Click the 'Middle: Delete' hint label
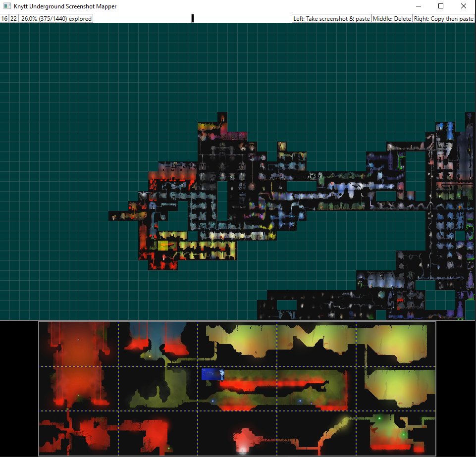 pos(392,18)
